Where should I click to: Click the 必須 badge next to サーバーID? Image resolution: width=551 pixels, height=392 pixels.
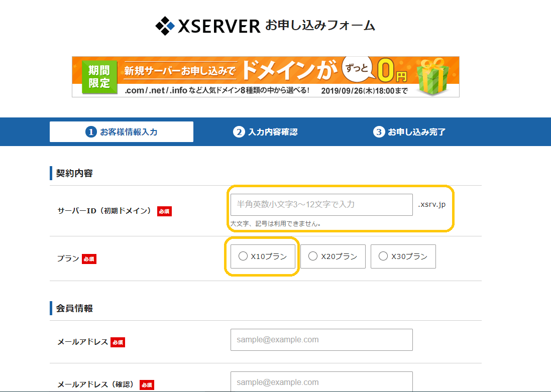tap(164, 211)
